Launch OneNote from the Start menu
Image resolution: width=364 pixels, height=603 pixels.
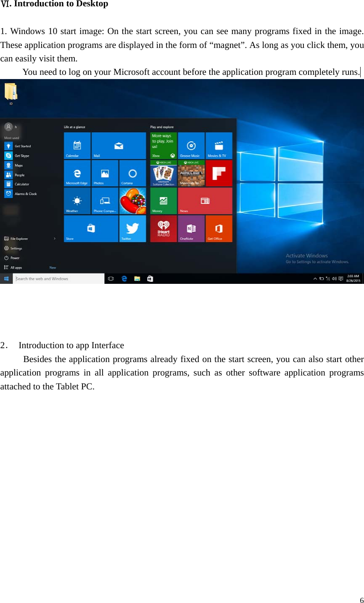coord(191,228)
